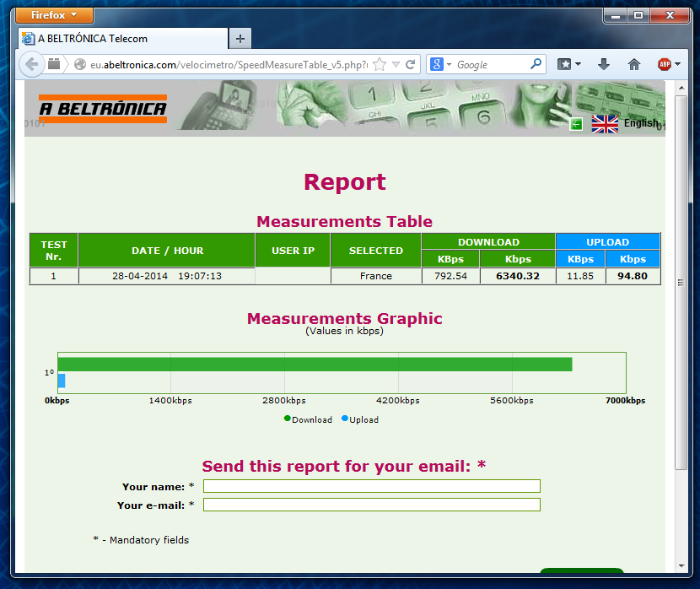
Task: Click the 94.80 upload Kbps value
Action: [x=633, y=276]
